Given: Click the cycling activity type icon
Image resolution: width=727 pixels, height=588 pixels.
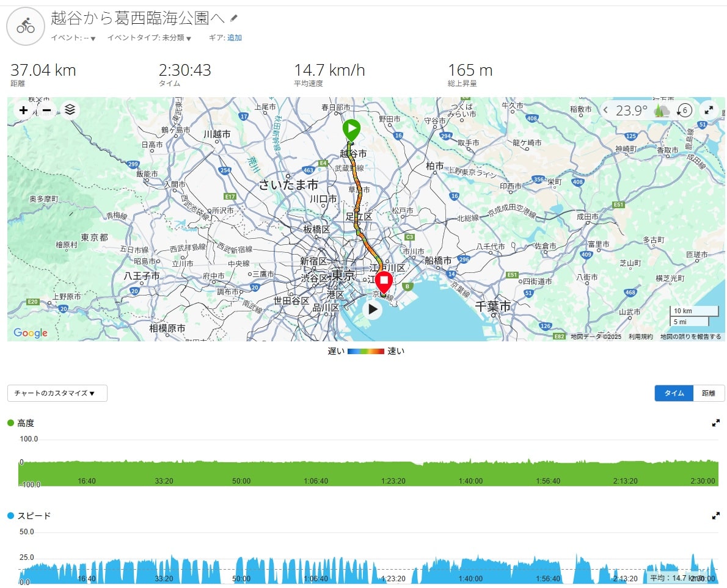Looking at the screenshot, I should 26,26.
